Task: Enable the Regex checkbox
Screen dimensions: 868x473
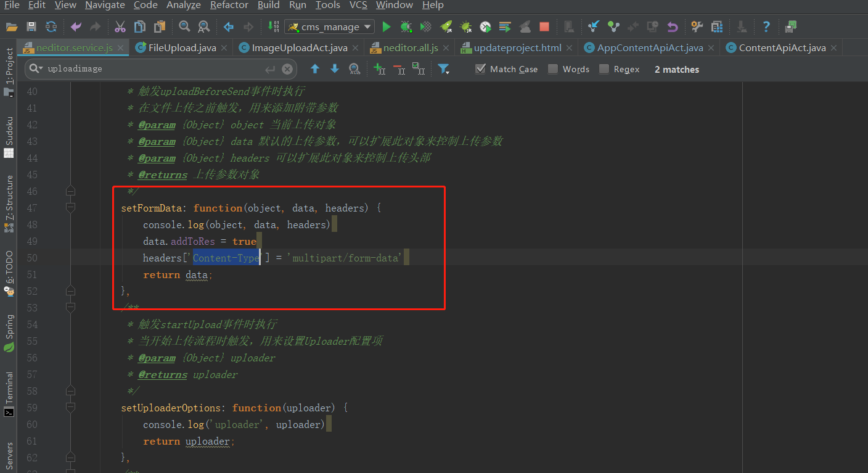Action: (x=604, y=69)
